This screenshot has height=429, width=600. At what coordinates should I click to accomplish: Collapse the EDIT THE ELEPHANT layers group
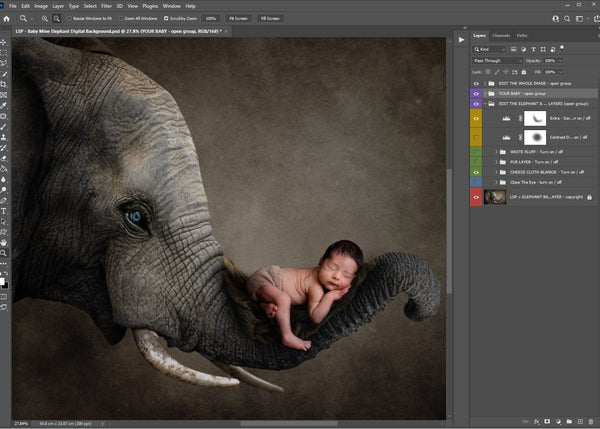pos(487,103)
